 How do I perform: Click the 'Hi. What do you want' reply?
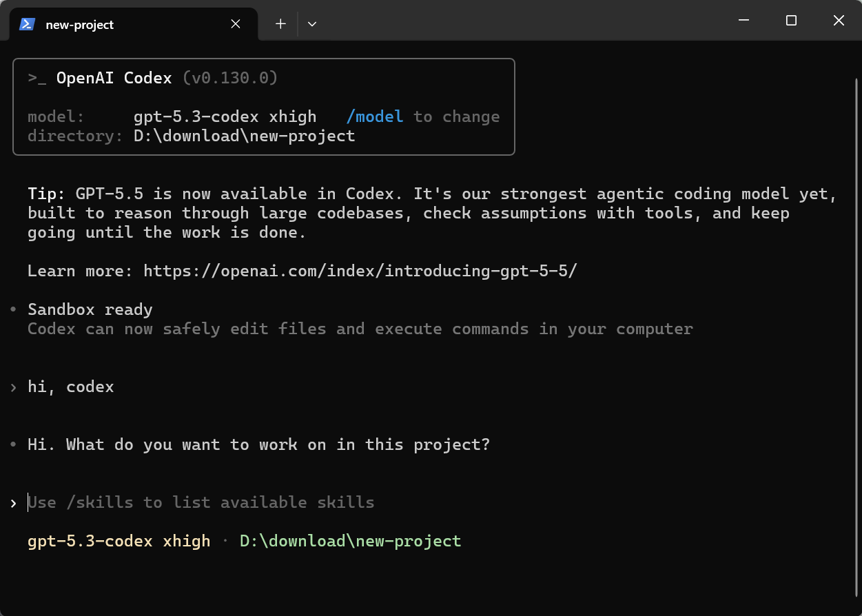[x=258, y=444]
